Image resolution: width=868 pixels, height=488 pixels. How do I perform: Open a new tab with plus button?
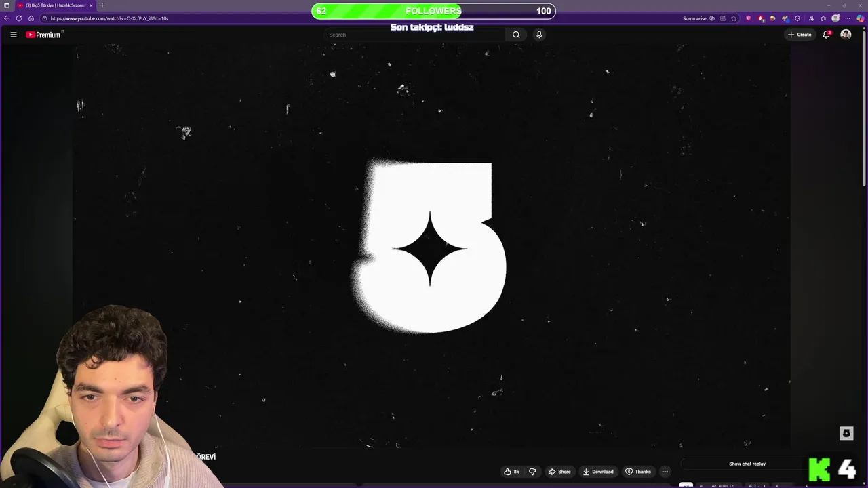102,5
